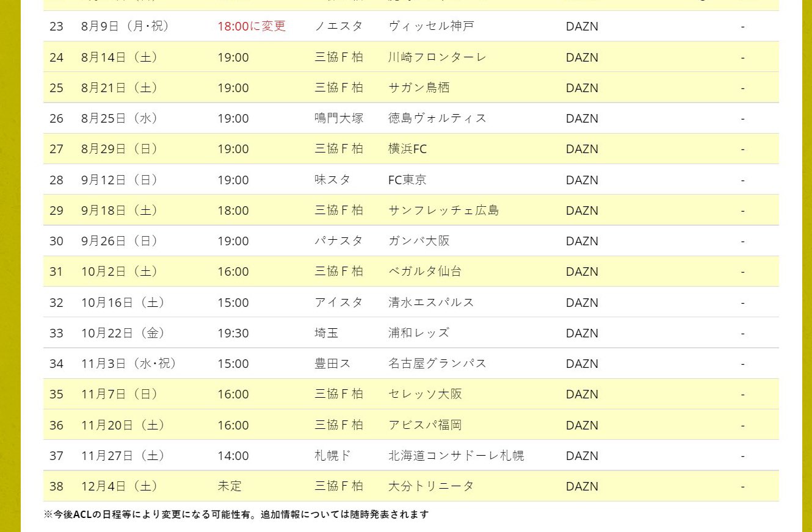Image resolution: width=812 pixels, height=532 pixels.
Task: Click DAZN broadcast label for round 23
Action: (581, 26)
